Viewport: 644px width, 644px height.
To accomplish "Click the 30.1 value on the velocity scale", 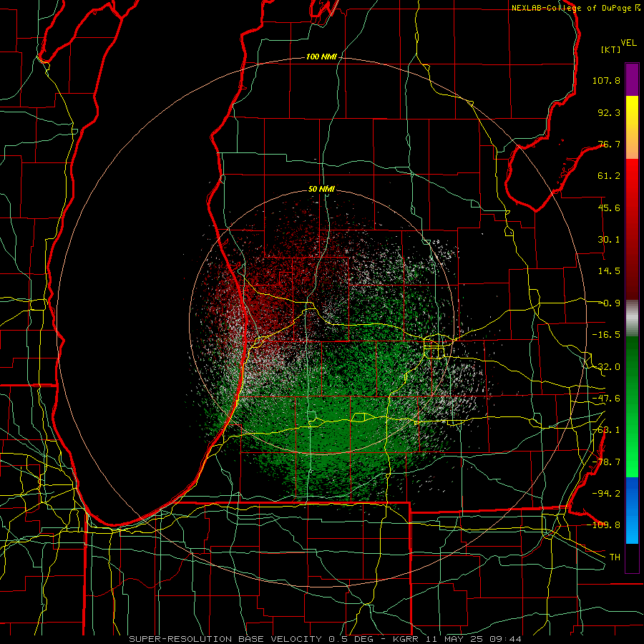I will 609,240.
